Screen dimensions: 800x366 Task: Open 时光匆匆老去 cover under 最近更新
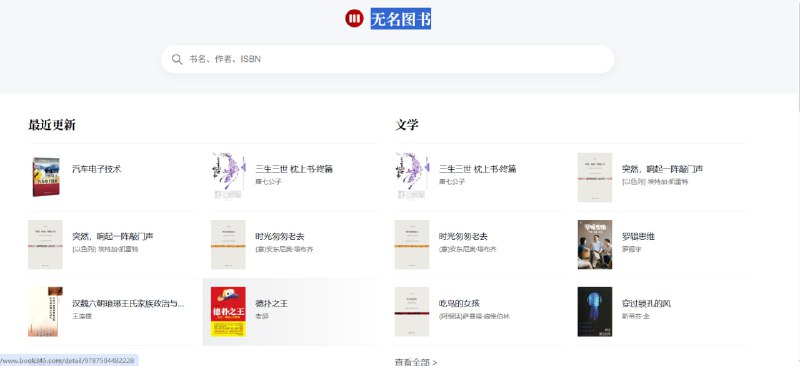coord(228,245)
